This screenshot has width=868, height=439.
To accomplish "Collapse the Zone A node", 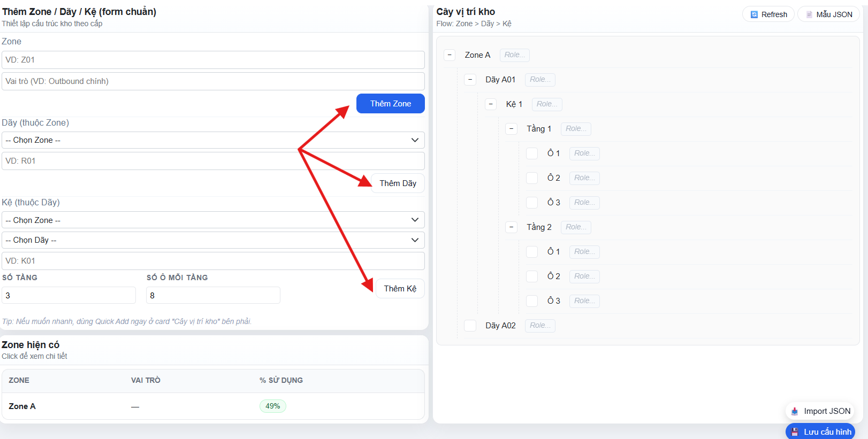I will point(450,55).
